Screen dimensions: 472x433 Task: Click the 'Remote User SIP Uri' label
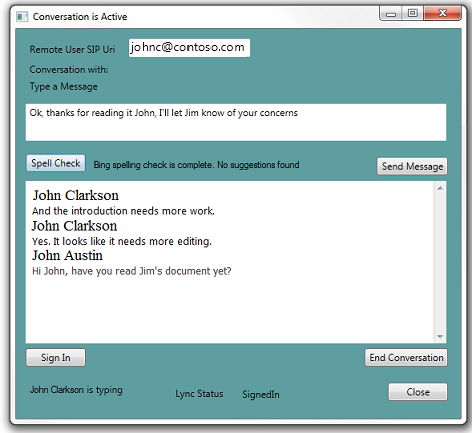(x=72, y=50)
